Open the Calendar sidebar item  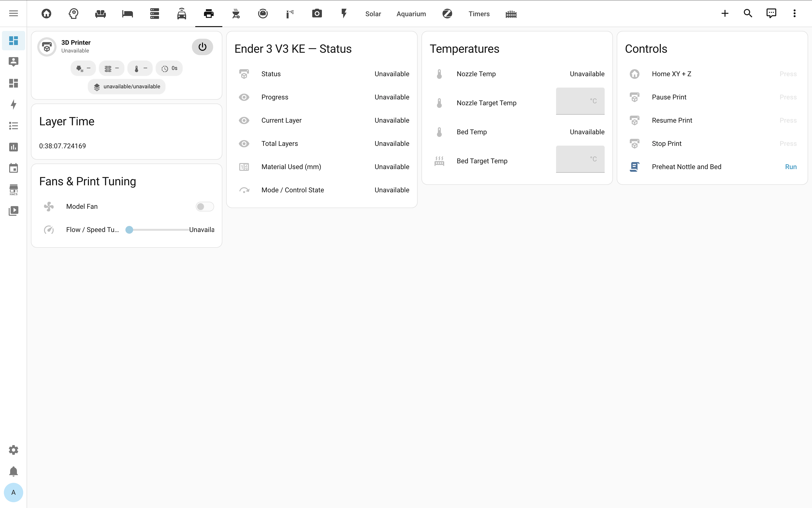pyautogui.click(x=14, y=168)
